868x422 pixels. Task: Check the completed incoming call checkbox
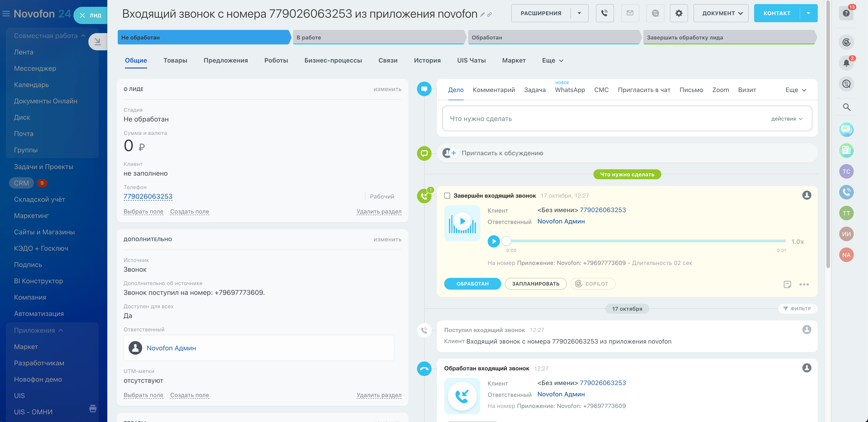point(447,196)
